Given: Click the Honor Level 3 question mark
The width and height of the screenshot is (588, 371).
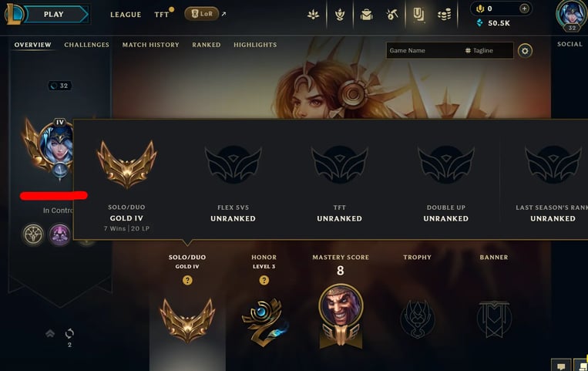Looking at the screenshot, I should click(264, 280).
